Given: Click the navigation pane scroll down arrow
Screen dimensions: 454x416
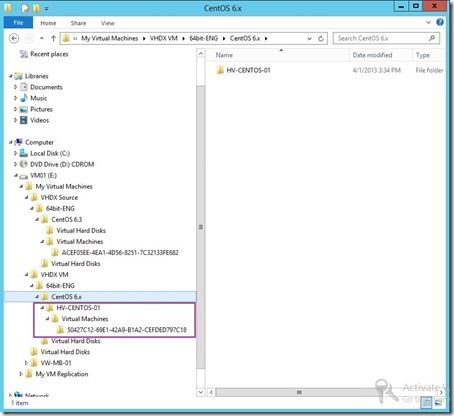Looking at the screenshot, I should pos(201,392).
